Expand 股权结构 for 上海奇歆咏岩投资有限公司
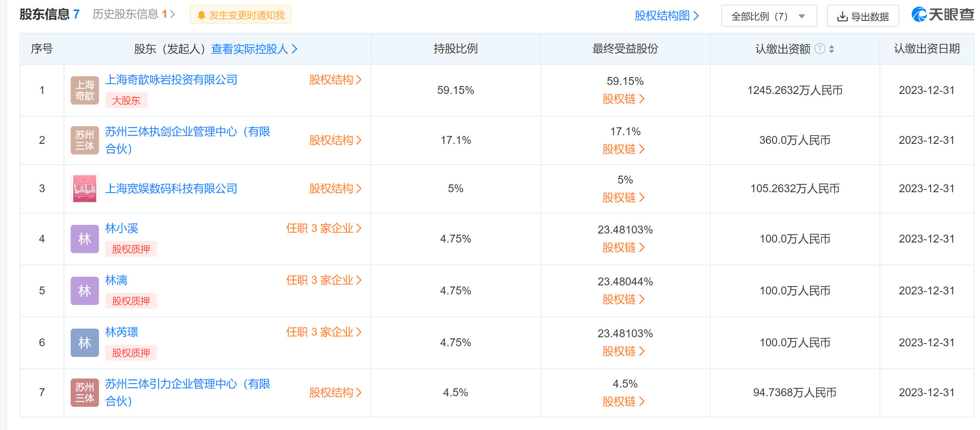 pyautogui.click(x=335, y=80)
